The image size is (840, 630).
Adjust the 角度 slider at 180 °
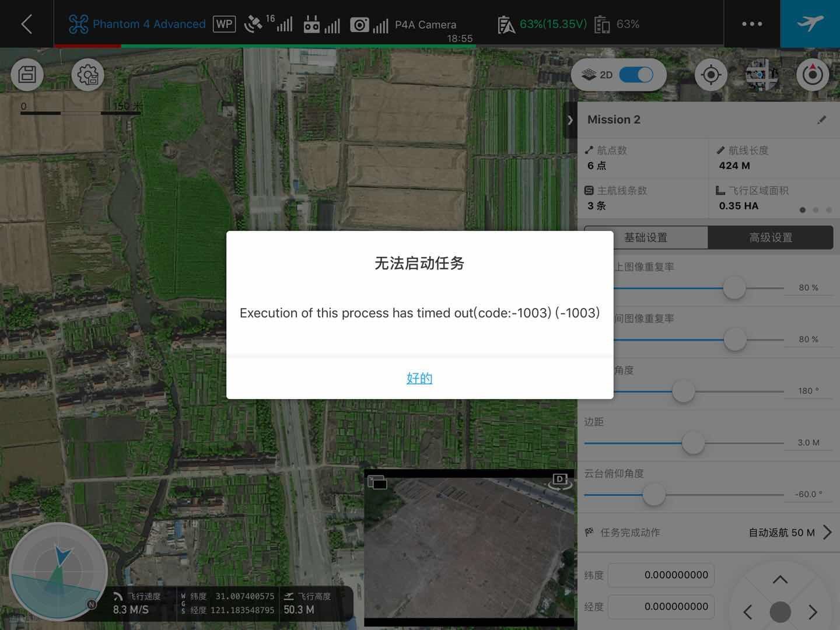(683, 391)
